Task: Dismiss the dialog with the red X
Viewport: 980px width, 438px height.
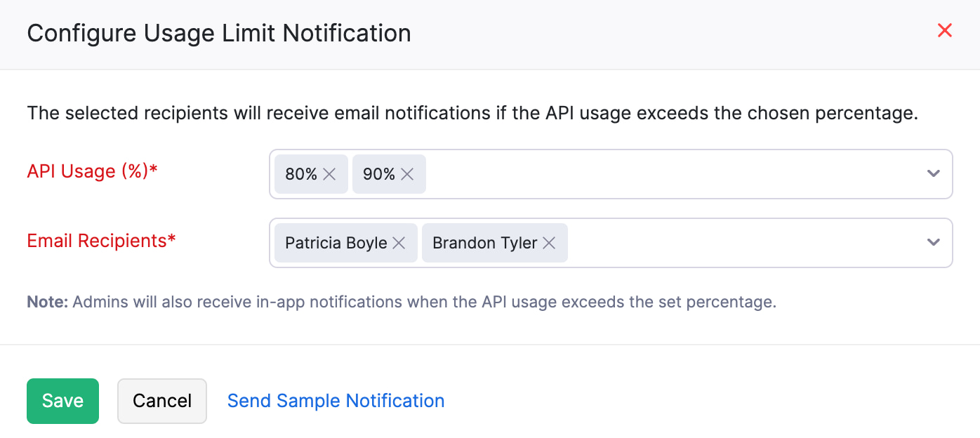Action: pyautogui.click(x=944, y=30)
